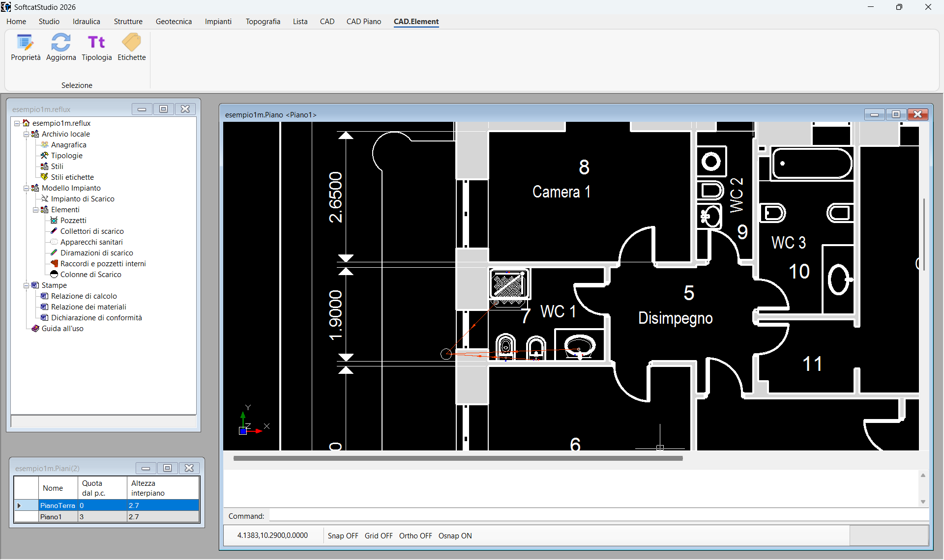Select the PianoTerra row in Piani table
The width and height of the screenshot is (944, 560).
coord(107,505)
